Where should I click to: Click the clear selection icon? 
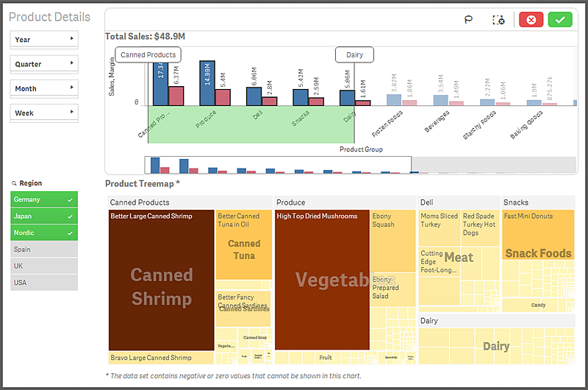[x=498, y=20]
